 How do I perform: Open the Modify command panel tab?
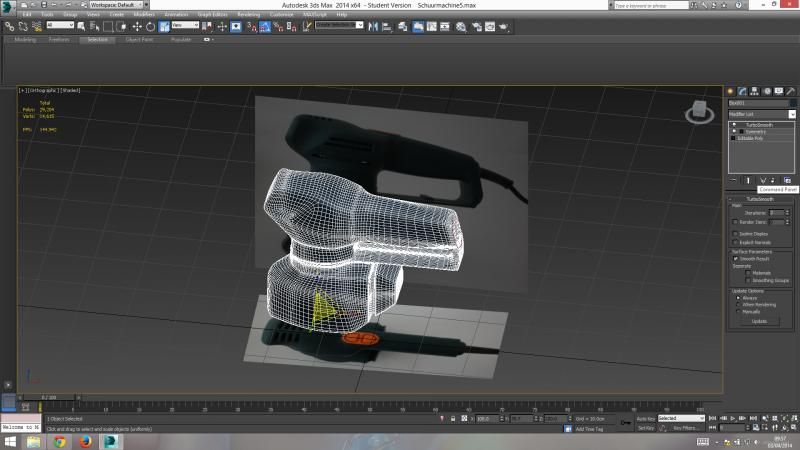click(x=743, y=91)
